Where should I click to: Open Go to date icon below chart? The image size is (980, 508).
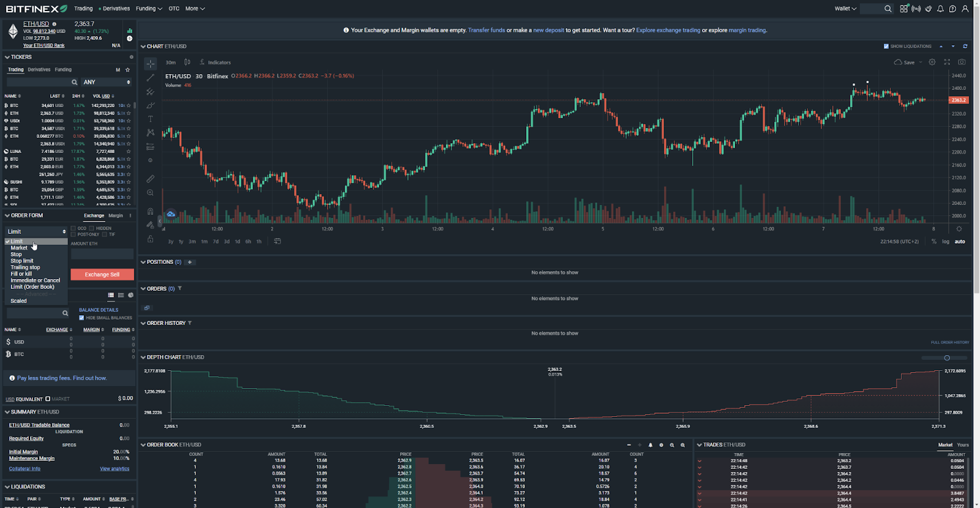277,241
